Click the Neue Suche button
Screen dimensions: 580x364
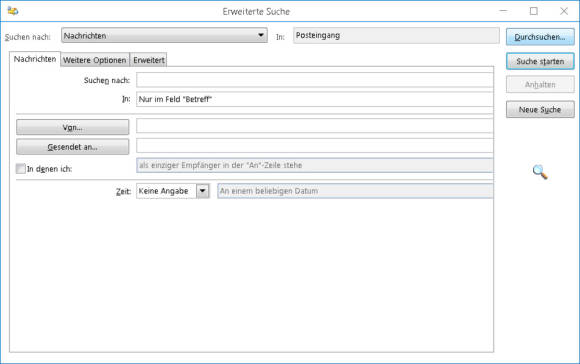540,109
